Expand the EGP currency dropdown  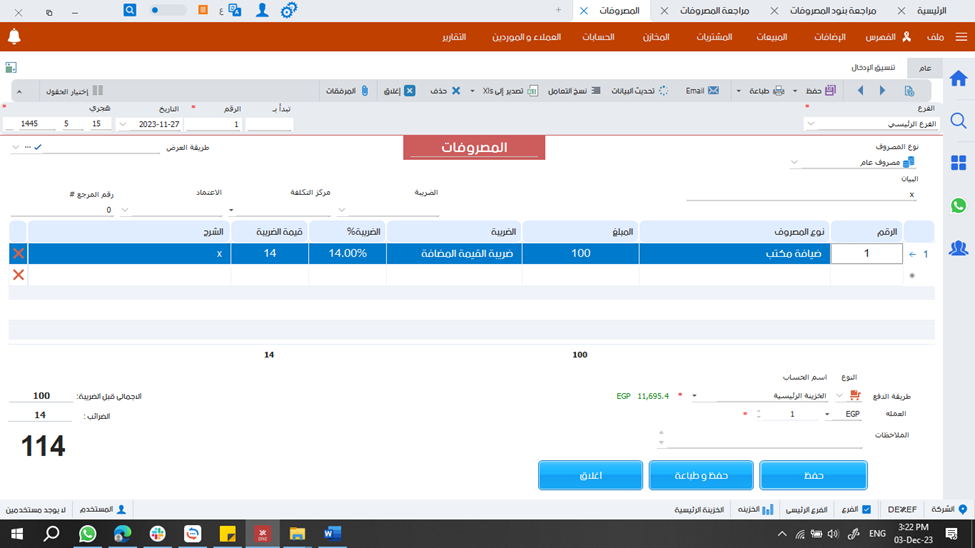tap(828, 414)
